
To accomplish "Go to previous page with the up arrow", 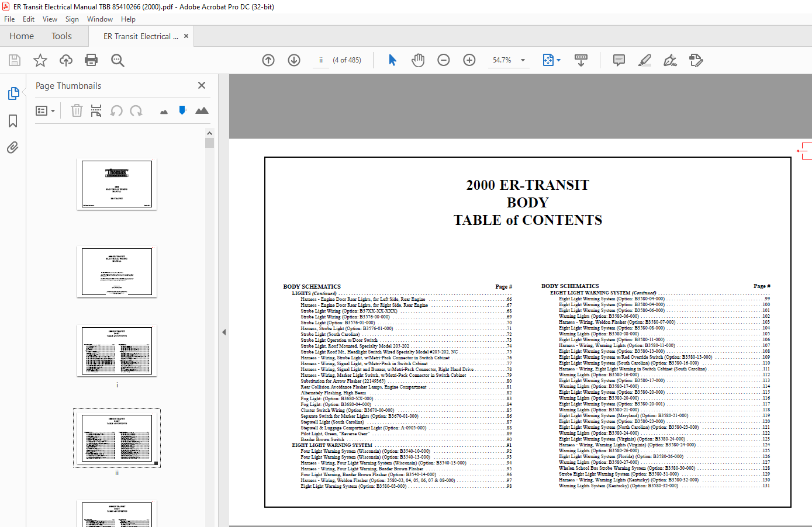I will (x=268, y=60).
